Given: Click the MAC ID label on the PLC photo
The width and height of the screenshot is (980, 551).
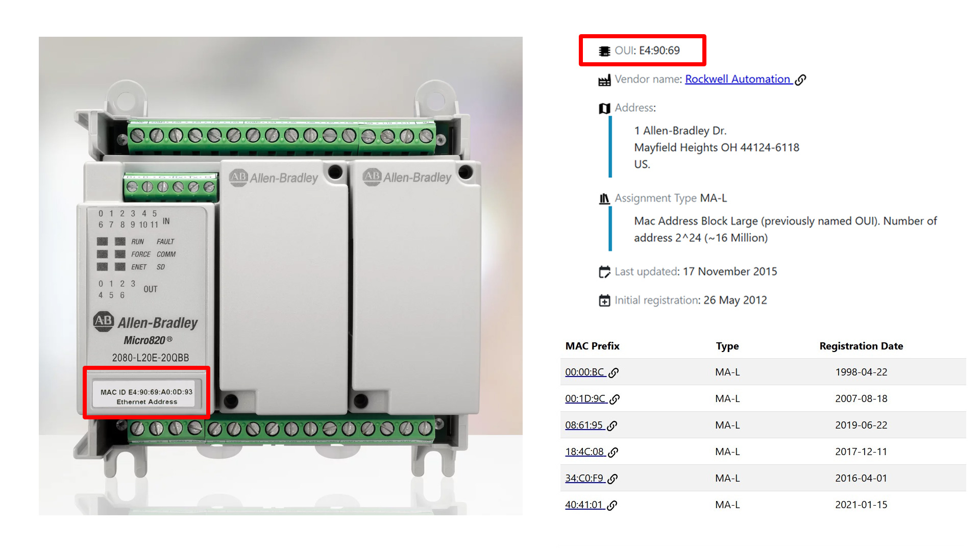Looking at the screenshot, I should coord(146,392).
